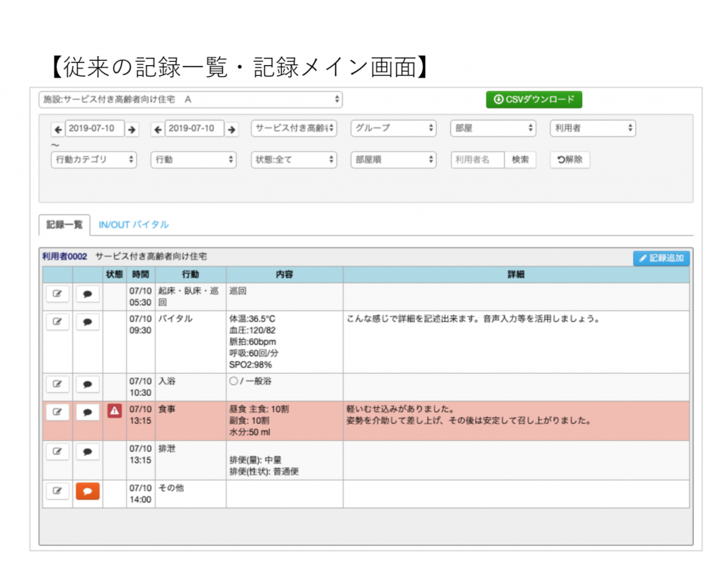Image resolution: width=718 pixels, height=588 pixels.
Task: Open orange comment icon for その他 record
Action: 88,491
